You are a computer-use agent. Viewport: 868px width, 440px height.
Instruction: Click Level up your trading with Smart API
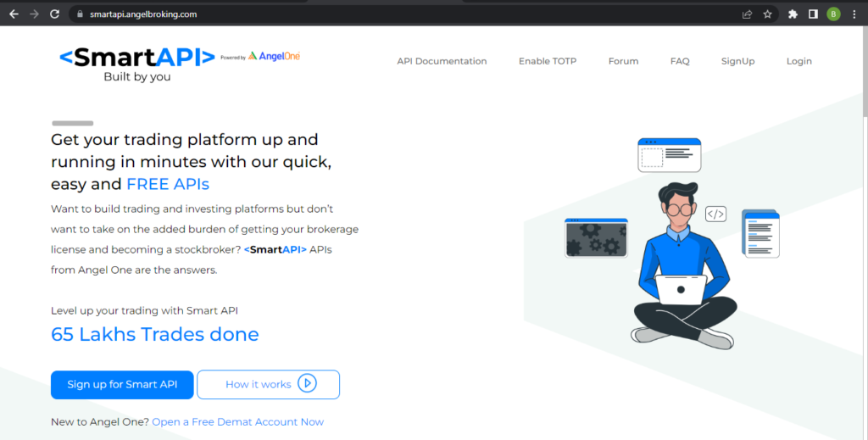(144, 310)
